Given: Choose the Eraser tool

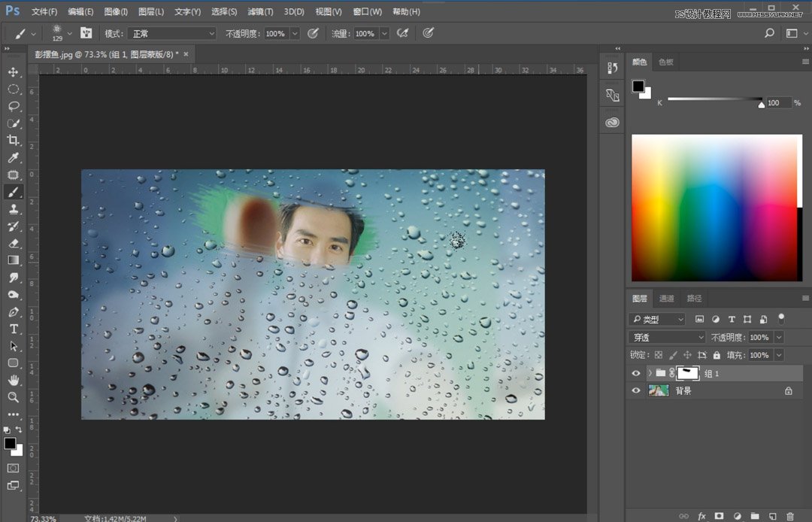Looking at the screenshot, I should pos(12,243).
